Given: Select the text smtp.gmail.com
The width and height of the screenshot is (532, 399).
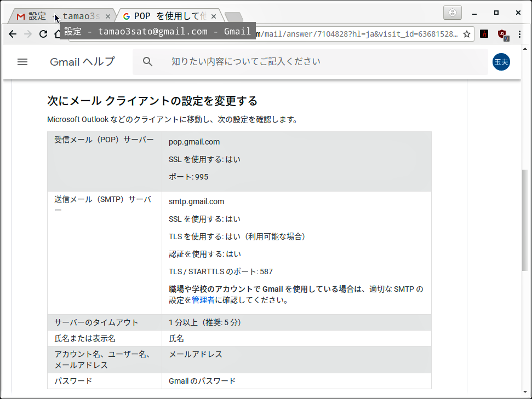Looking at the screenshot, I should (x=197, y=201).
